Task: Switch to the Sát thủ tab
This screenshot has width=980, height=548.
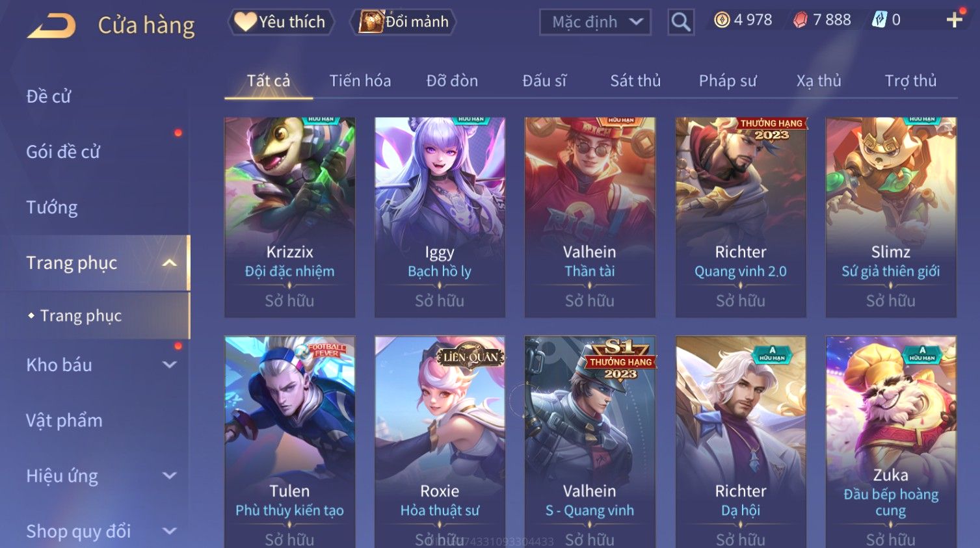Action: click(635, 81)
